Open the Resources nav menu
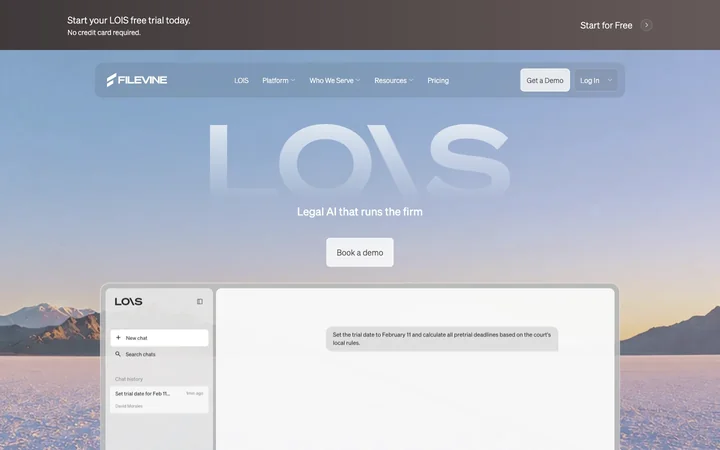This screenshot has height=450, width=720. 394,80
